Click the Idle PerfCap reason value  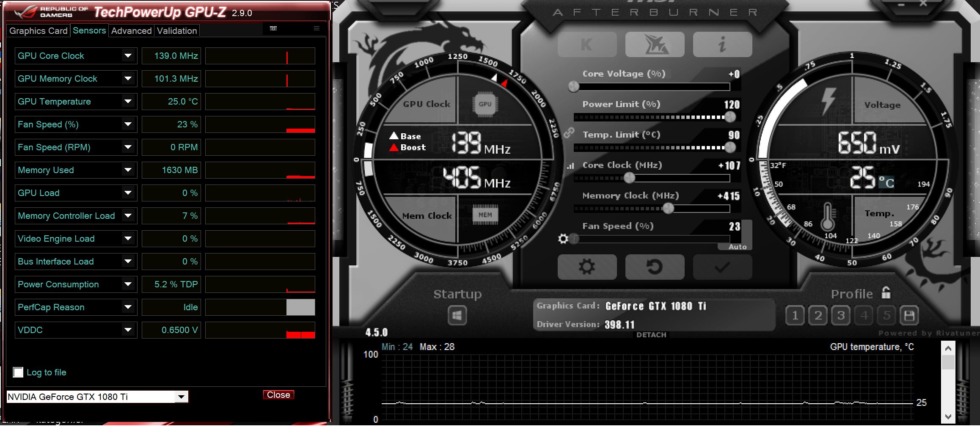click(x=171, y=307)
